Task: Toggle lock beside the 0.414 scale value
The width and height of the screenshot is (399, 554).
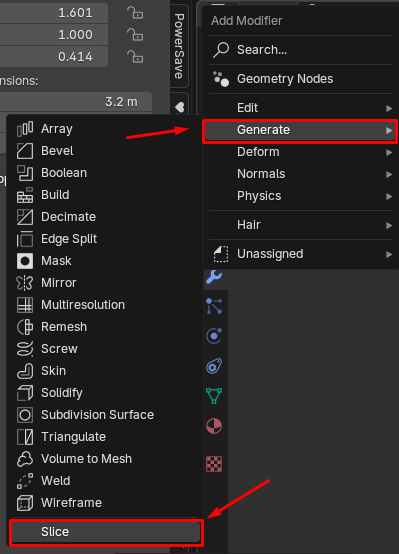Action: (x=135, y=57)
